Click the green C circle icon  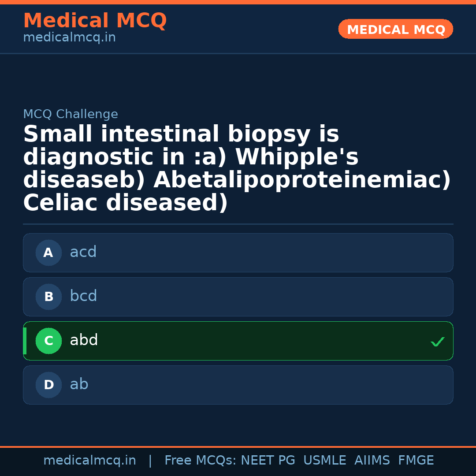coord(48,341)
